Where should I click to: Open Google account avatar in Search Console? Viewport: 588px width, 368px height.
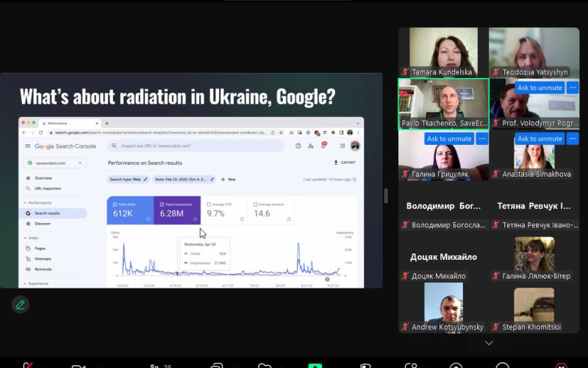[355, 146]
